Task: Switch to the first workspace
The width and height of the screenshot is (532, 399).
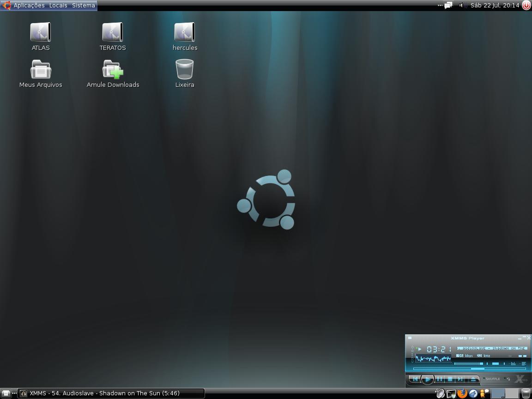Action: (498, 393)
